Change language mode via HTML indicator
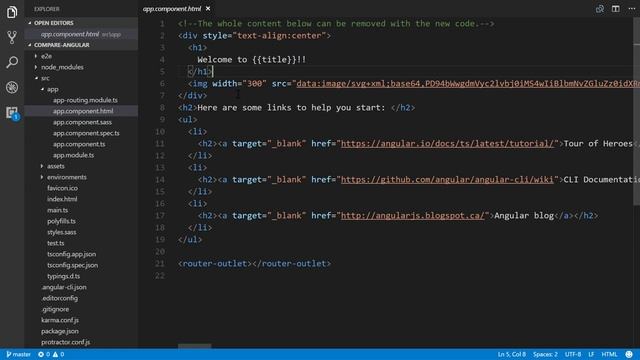Screen dimensions: 640x360 (609, 354)
